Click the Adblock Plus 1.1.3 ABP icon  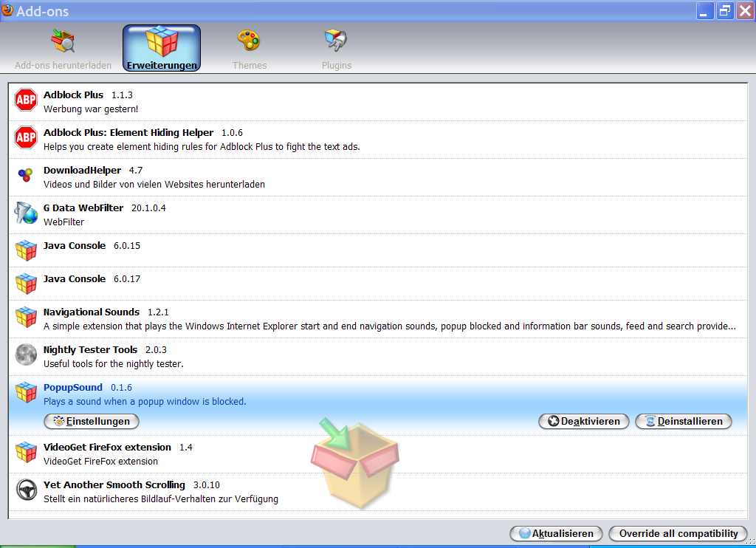[x=26, y=100]
